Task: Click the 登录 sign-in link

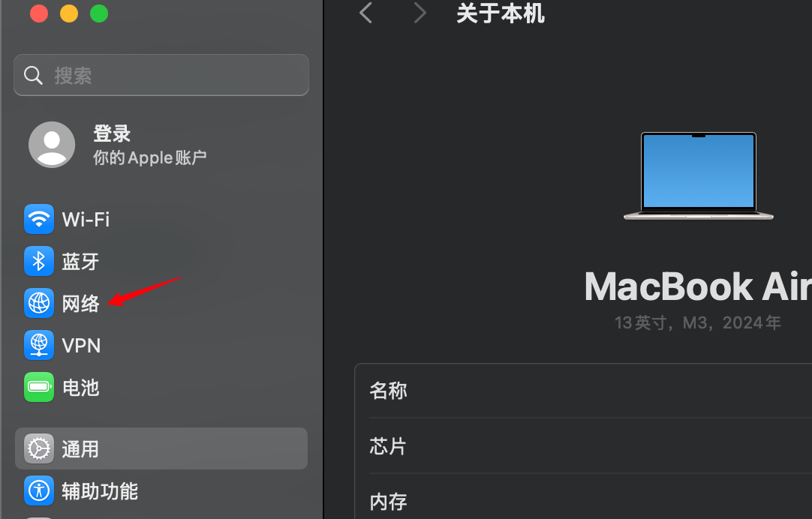Action: click(112, 133)
